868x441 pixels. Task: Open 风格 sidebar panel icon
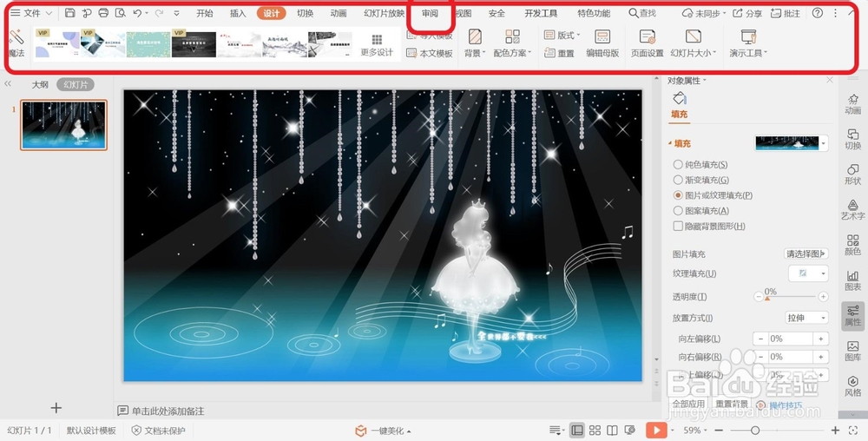[x=852, y=386]
